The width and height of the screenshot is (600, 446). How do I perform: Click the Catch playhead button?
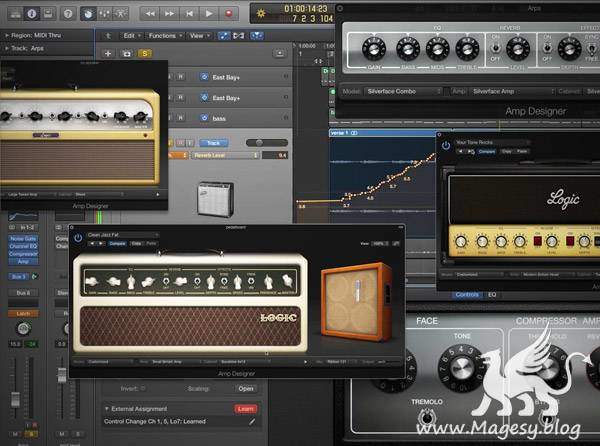pos(257,36)
